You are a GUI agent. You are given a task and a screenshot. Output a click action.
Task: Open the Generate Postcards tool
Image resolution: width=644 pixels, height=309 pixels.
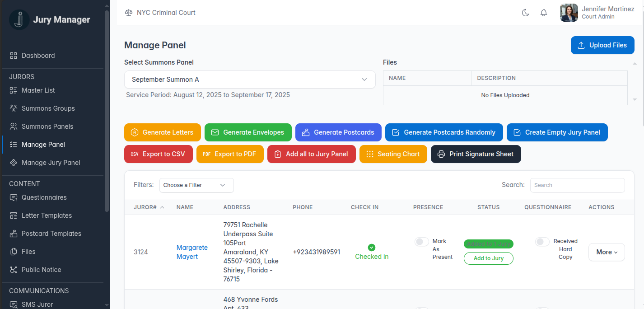coord(338,132)
